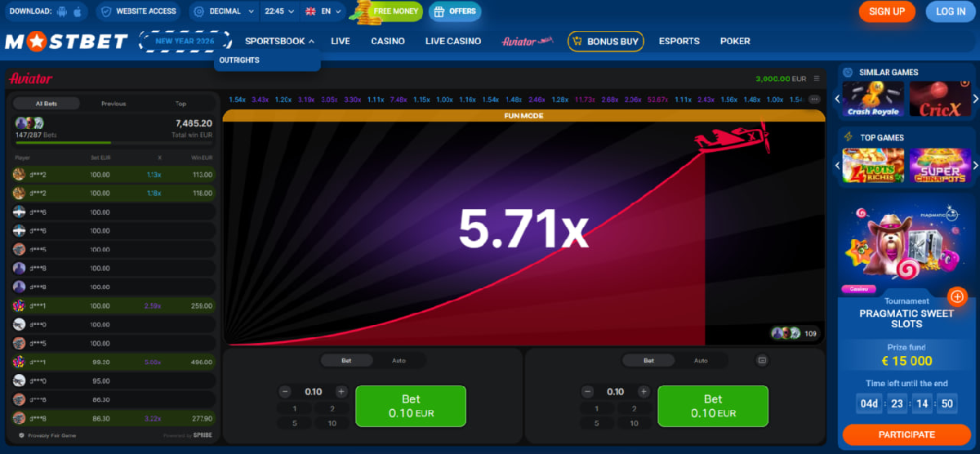This screenshot has width=980, height=454.
Task: Switch left bet panel to Bet mode
Action: [x=346, y=360]
